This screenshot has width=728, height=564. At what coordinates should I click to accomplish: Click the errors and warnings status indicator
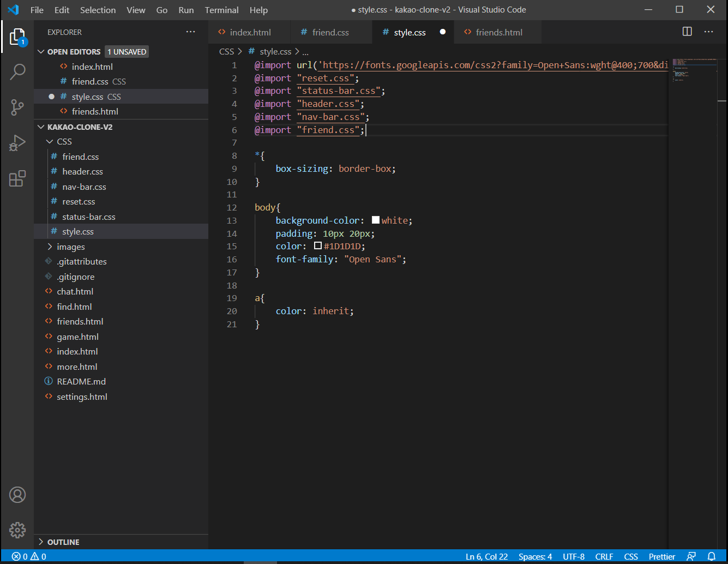click(x=29, y=556)
